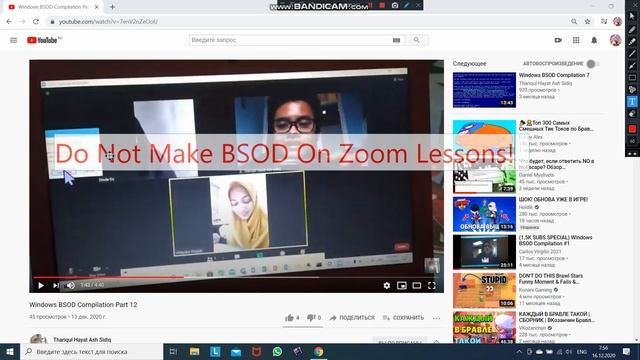Click the browser address bar URL
The height and width of the screenshot is (360, 640).
click(108, 22)
